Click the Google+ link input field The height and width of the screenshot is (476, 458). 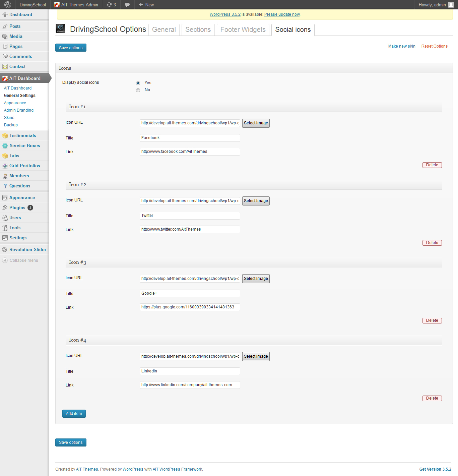pyautogui.click(x=190, y=307)
